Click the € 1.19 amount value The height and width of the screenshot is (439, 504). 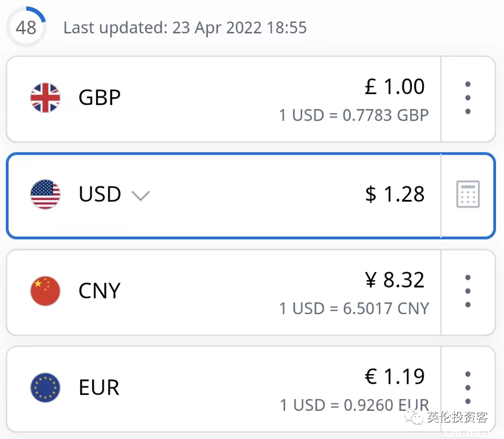394,376
